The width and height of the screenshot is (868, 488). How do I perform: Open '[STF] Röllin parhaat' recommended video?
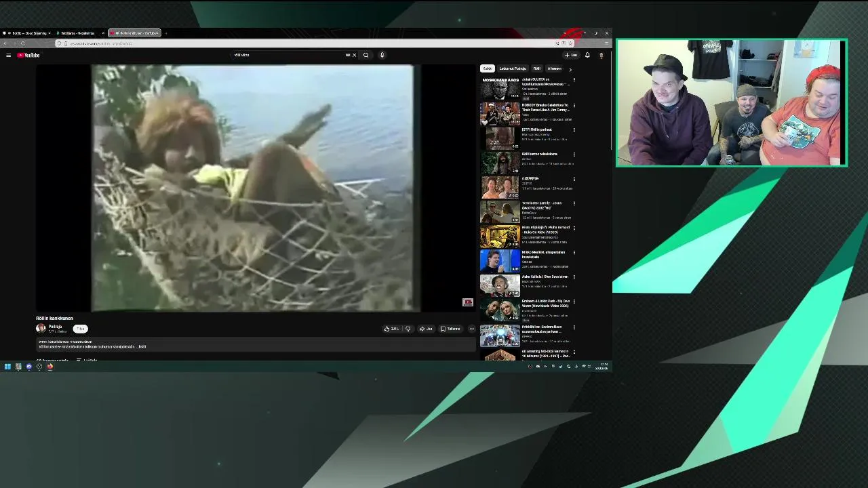[500, 138]
